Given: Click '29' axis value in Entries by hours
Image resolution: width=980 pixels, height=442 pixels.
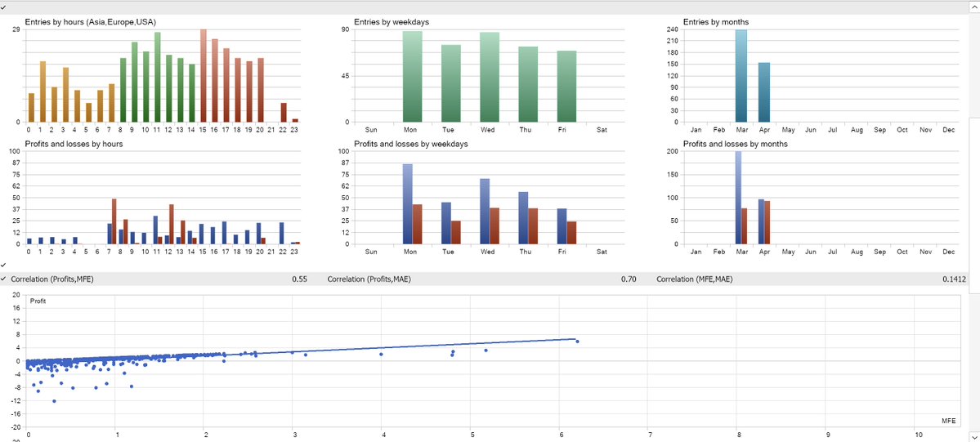Looking at the screenshot, I should tap(17, 29).
